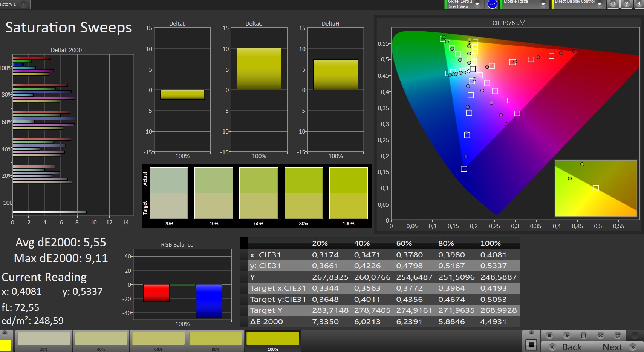This screenshot has width=644, height=352.
Task: Click ΔE 2000 value 7,3350
Action: 325,321
